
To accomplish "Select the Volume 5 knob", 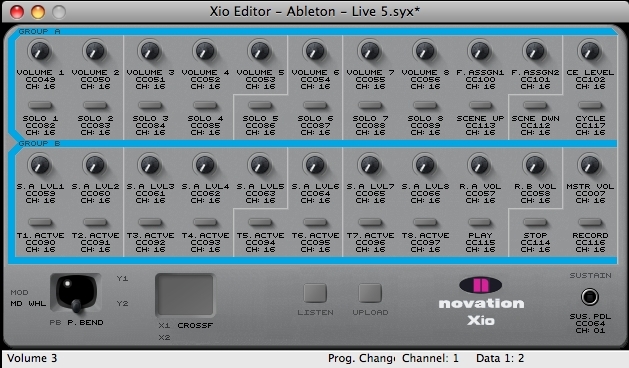I will click(260, 51).
